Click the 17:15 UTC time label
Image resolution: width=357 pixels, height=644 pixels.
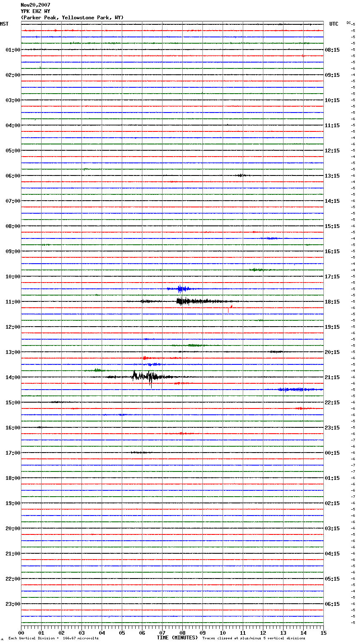[332, 277]
